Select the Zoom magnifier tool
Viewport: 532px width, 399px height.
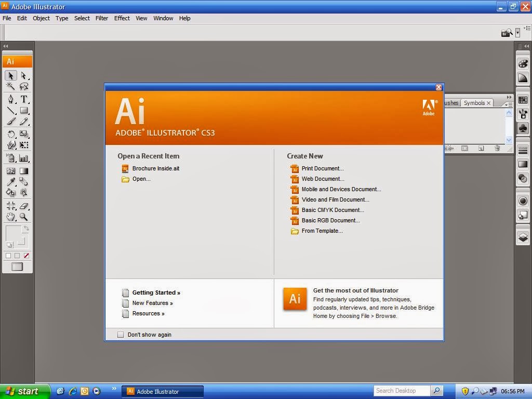click(x=24, y=217)
